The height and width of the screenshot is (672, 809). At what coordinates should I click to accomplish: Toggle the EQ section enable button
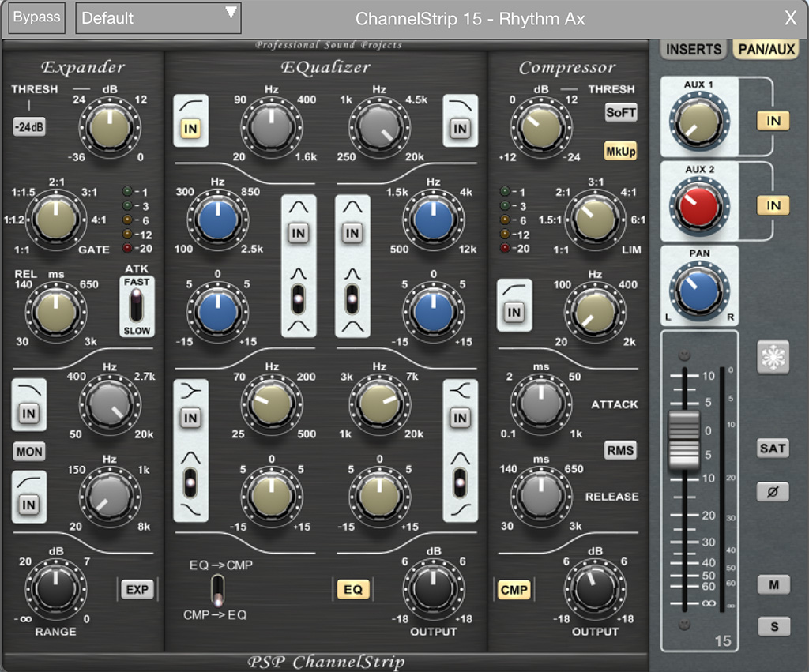(353, 590)
